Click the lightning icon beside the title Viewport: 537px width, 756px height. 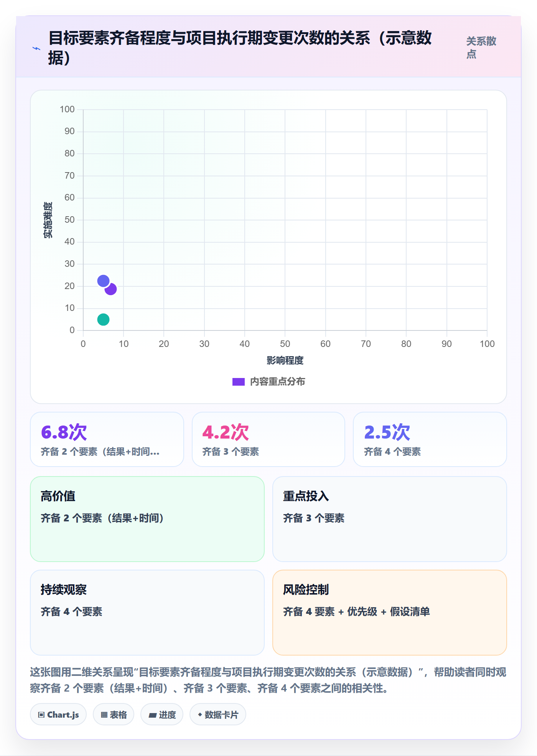36,49
